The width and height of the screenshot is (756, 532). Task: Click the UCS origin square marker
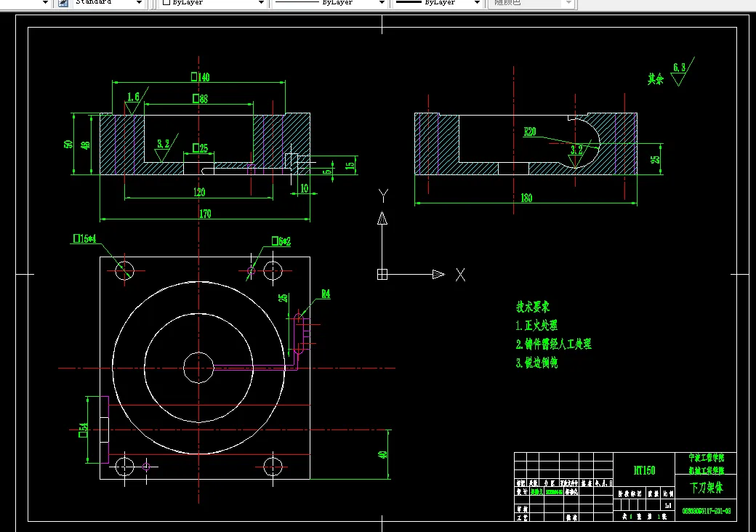click(382, 274)
